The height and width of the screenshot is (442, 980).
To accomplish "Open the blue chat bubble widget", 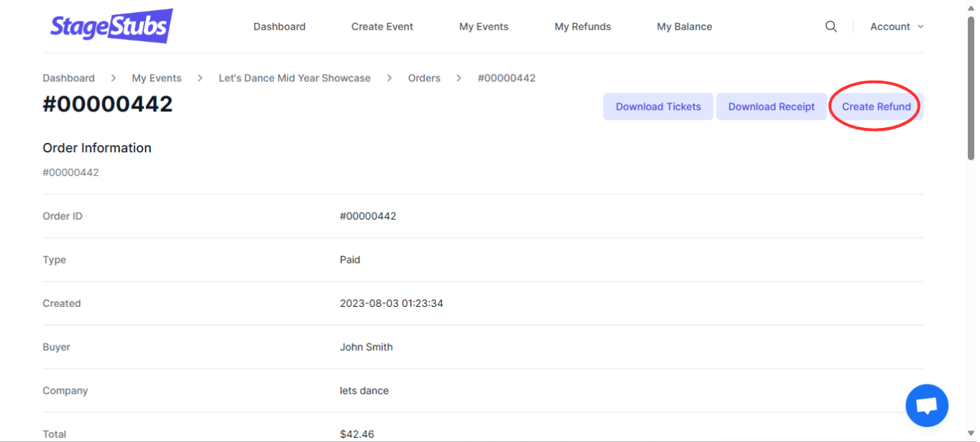I will click(x=927, y=405).
